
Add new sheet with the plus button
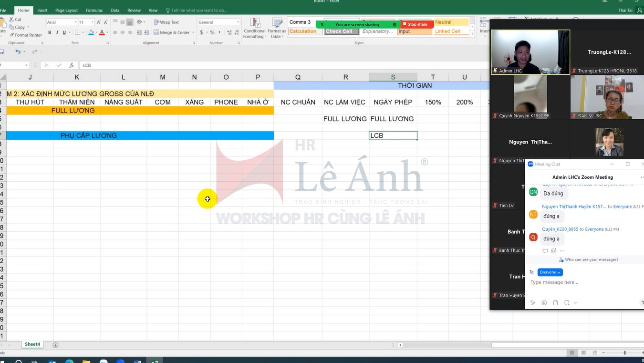coord(55,345)
